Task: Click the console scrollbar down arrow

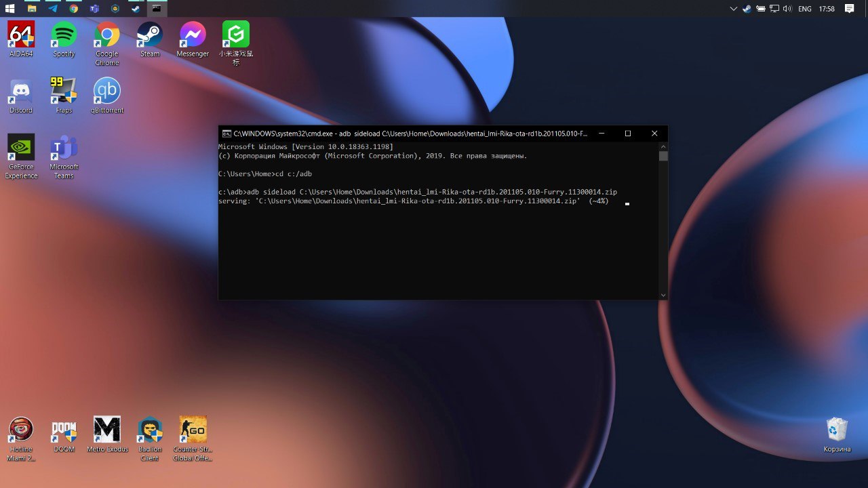Action: (x=663, y=295)
